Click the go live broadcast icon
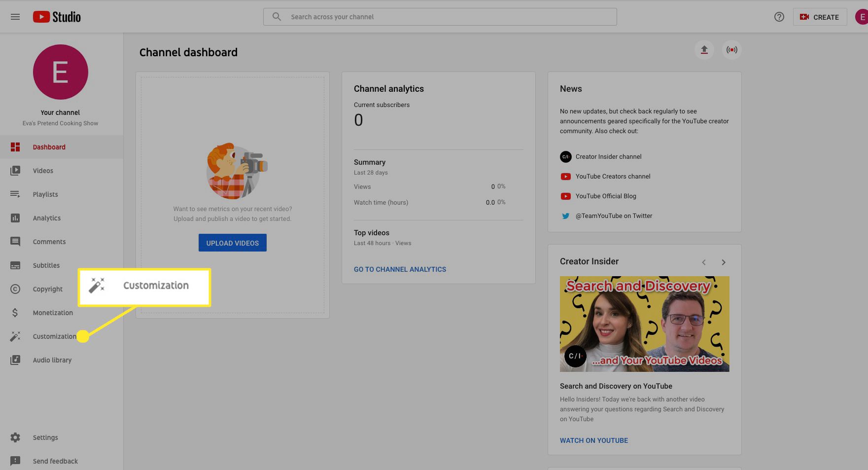The width and height of the screenshot is (868, 470). (x=732, y=50)
